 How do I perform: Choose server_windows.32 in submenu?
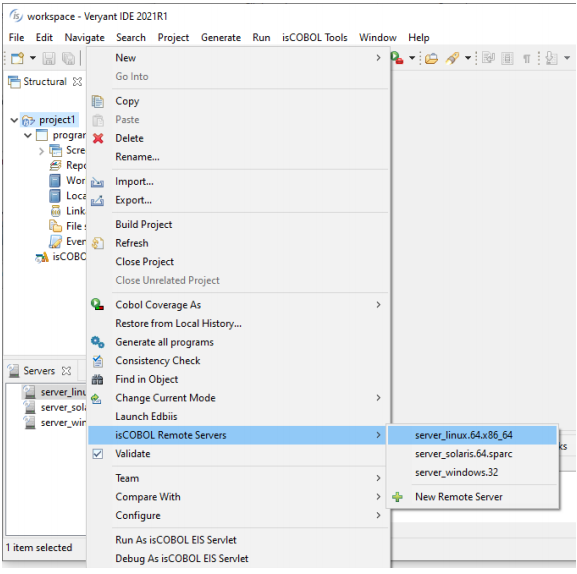[472, 473]
